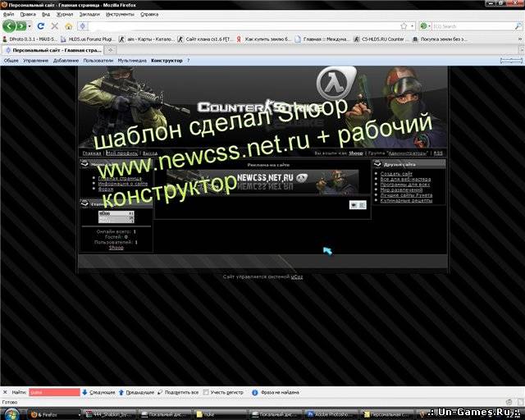
Task: Open the Windows Start orb
Action: click(11, 414)
